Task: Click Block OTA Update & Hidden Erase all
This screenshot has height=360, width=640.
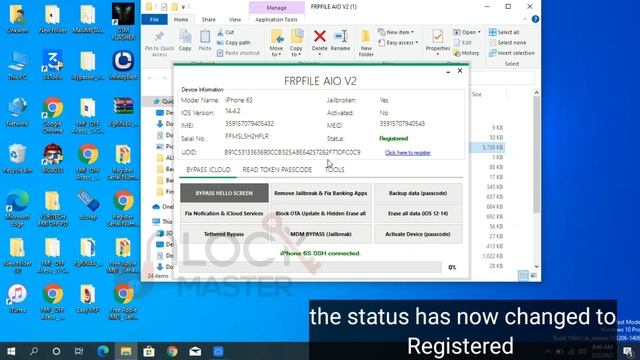Action: pyautogui.click(x=320, y=213)
